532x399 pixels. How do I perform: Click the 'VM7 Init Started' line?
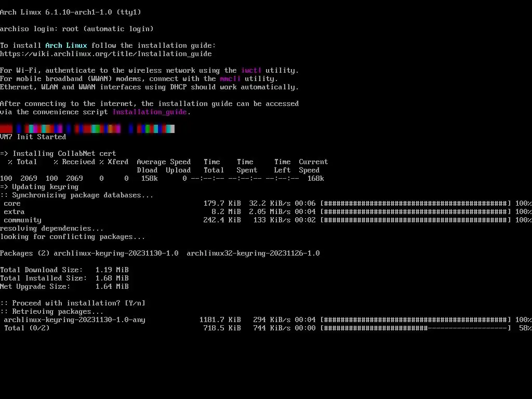[x=33, y=137]
